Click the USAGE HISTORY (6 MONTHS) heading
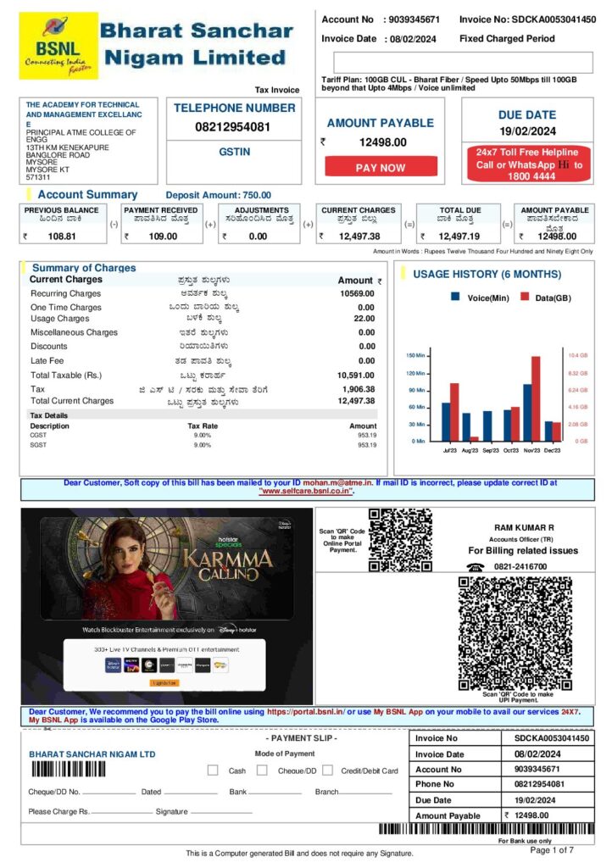Viewport: 612px width, 868px height. (x=487, y=274)
